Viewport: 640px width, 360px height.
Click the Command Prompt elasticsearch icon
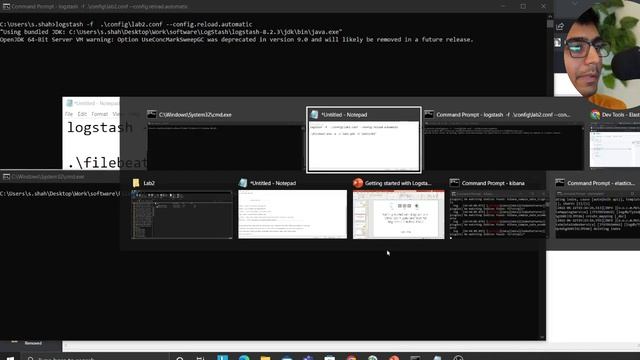[560, 183]
